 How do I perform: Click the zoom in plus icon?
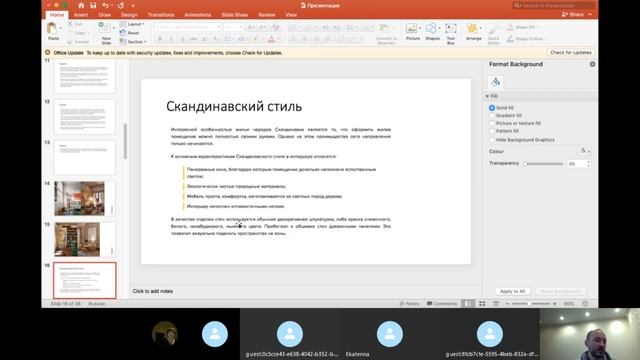click(554, 304)
